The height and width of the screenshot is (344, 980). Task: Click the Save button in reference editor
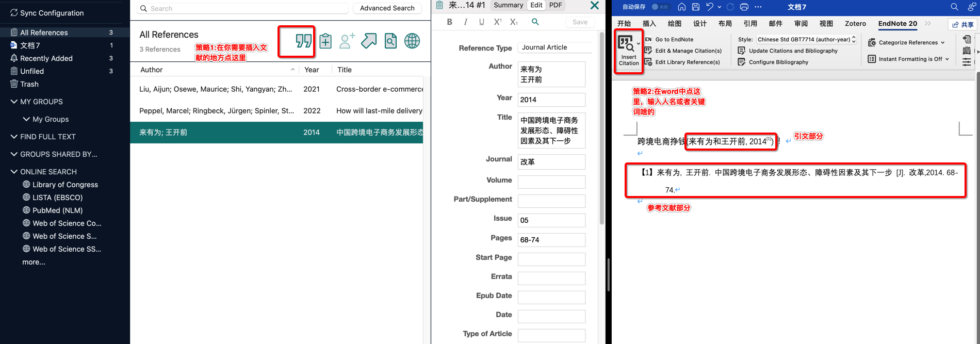[x=580, y=22]
